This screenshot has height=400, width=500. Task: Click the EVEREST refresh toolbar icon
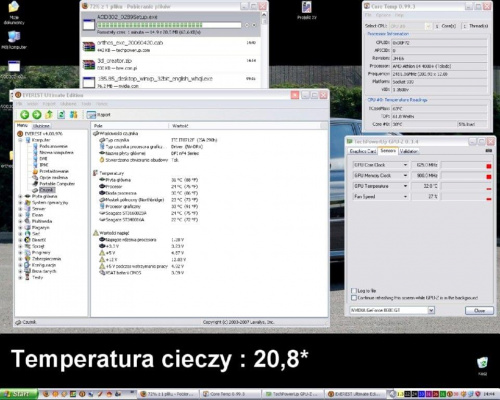click(x=61, y=115)
